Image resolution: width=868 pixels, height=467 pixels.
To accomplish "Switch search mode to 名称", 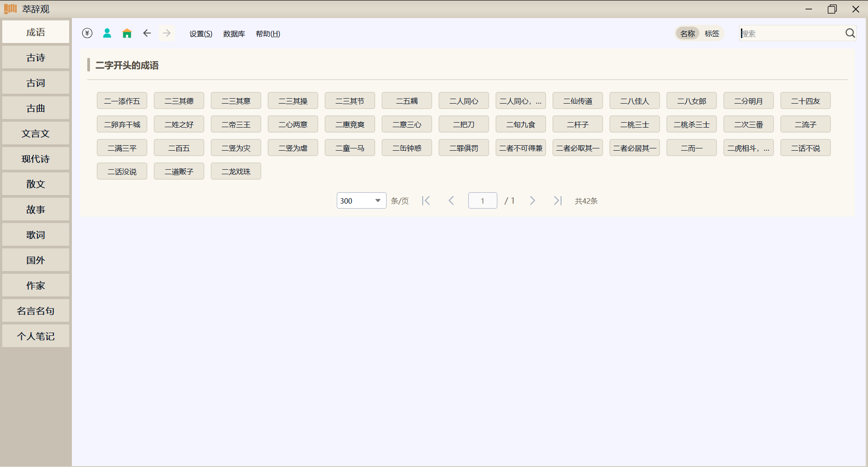I will click(x=688, y=33).
